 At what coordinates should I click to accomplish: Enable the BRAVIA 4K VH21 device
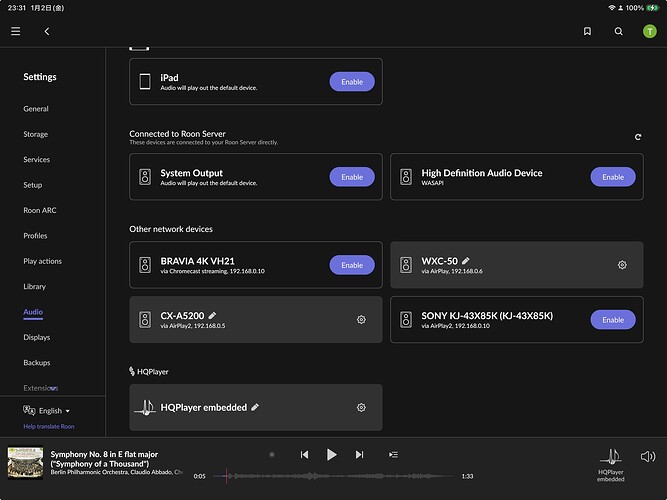352,265
